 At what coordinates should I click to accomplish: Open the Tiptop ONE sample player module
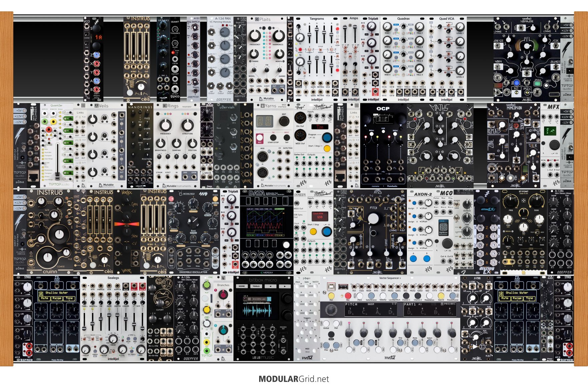pos(207,318)
